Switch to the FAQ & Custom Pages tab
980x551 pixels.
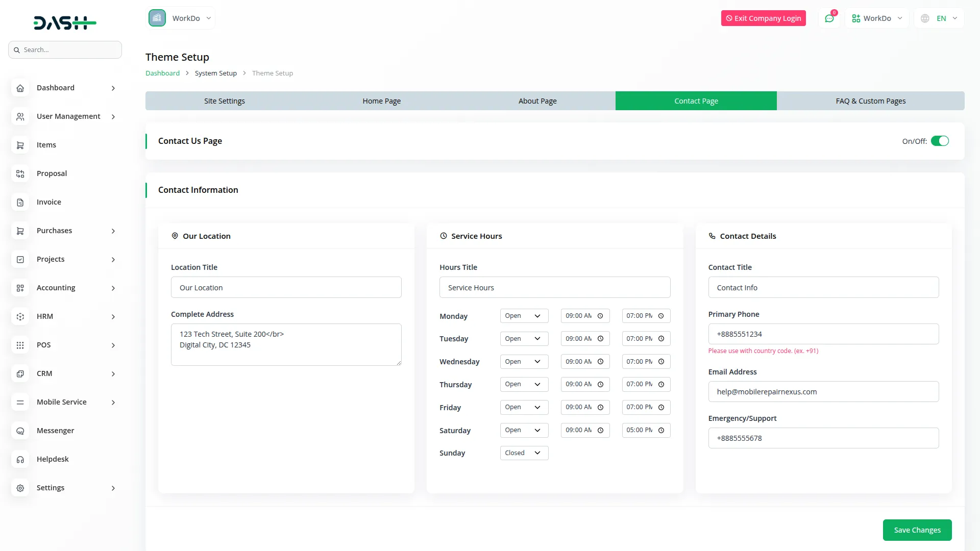click(x=870, y=101)
